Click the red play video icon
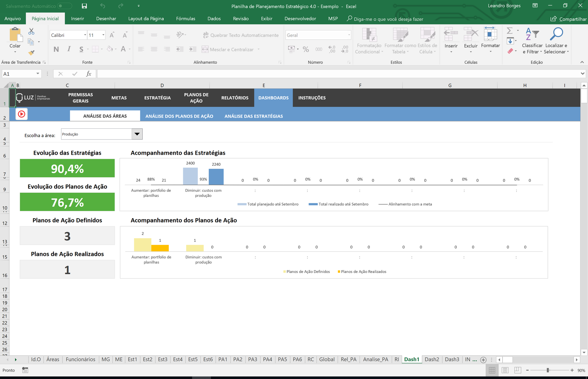The width and height of the screenshot is (588, 379). coord(22,114)
